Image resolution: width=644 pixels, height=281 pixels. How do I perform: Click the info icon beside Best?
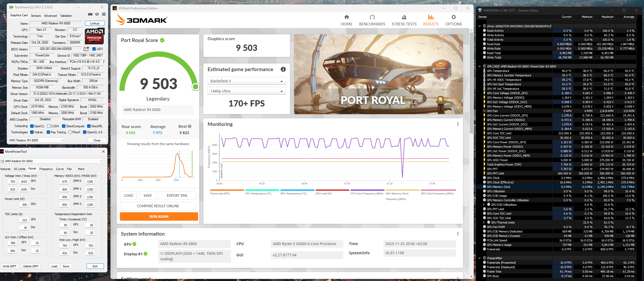click(x=189, y=126)
